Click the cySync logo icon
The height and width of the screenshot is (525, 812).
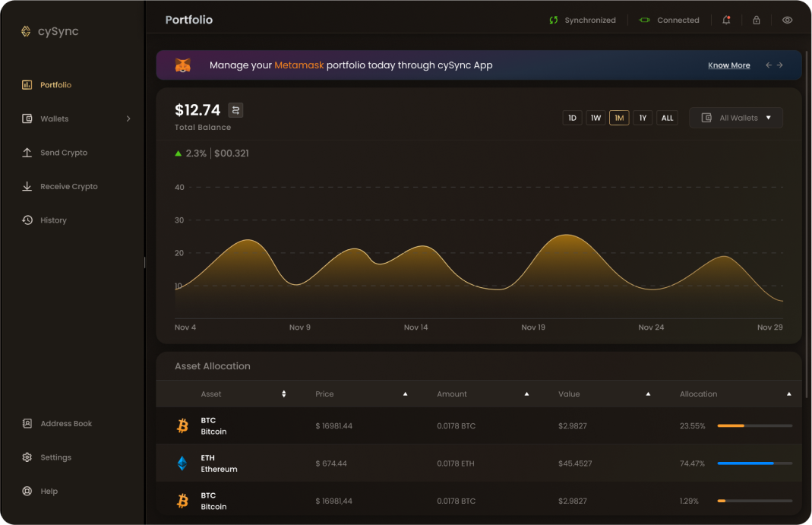coord(27,32)
